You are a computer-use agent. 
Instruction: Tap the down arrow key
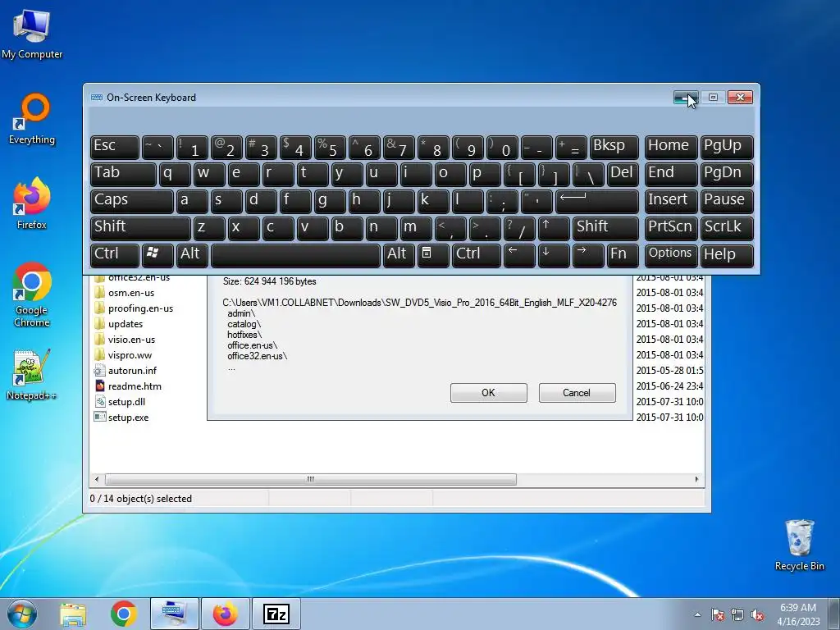(x=554, y=255)
